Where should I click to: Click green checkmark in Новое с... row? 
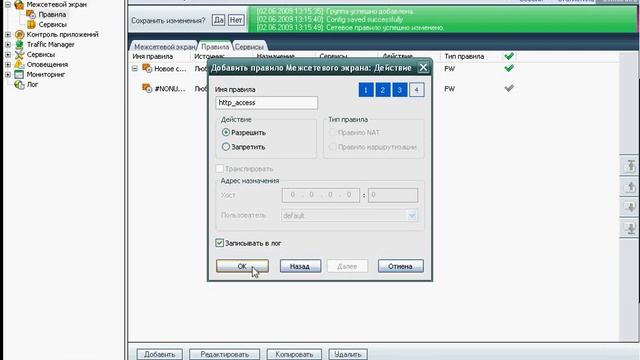pyautogui.click(x=509, y=68)
